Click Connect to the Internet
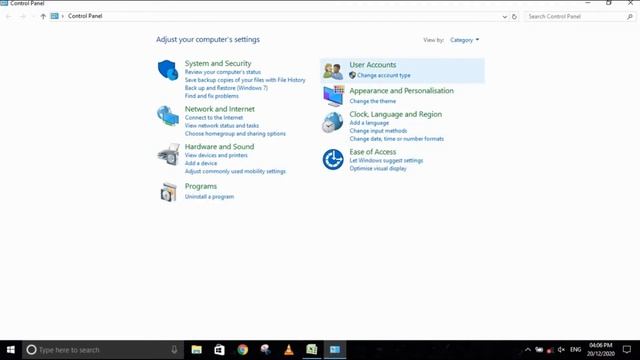Viewport: 640px width, 360px height. [x=213, y=118]
